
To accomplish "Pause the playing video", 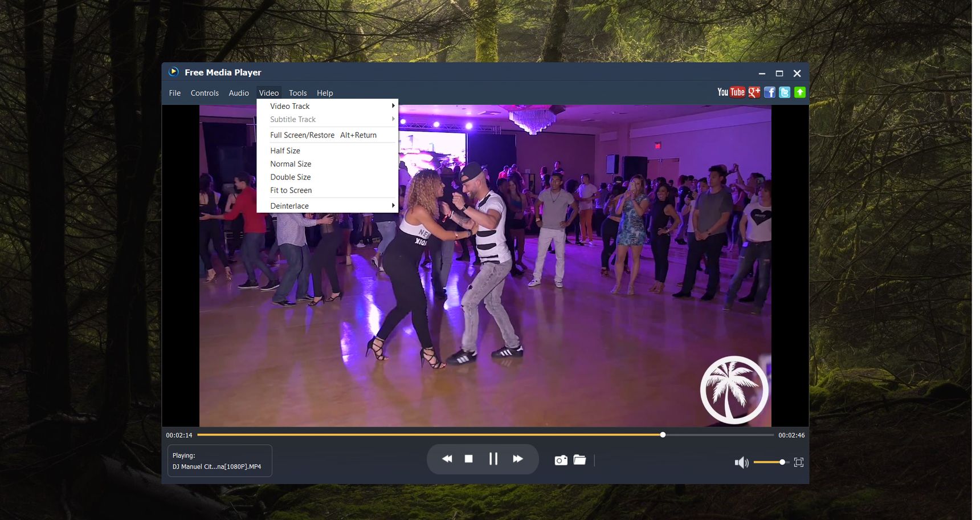I will 493,459.
